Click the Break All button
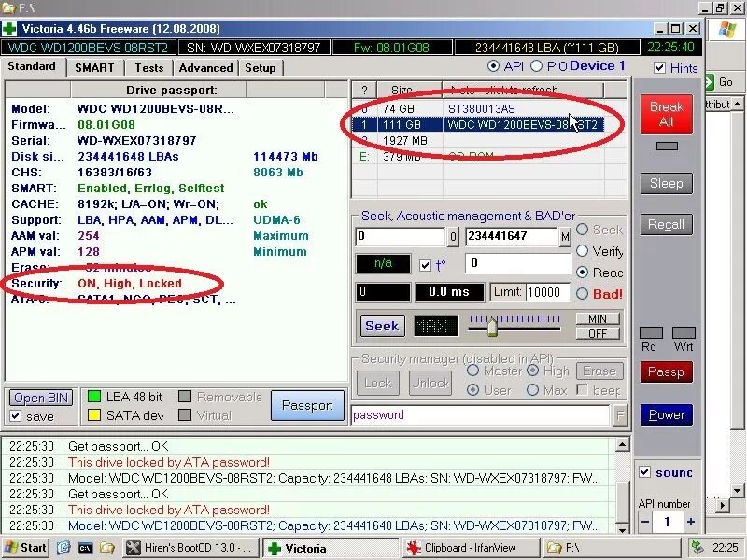This screenshot has height=560, width=747. coord(667,114)
